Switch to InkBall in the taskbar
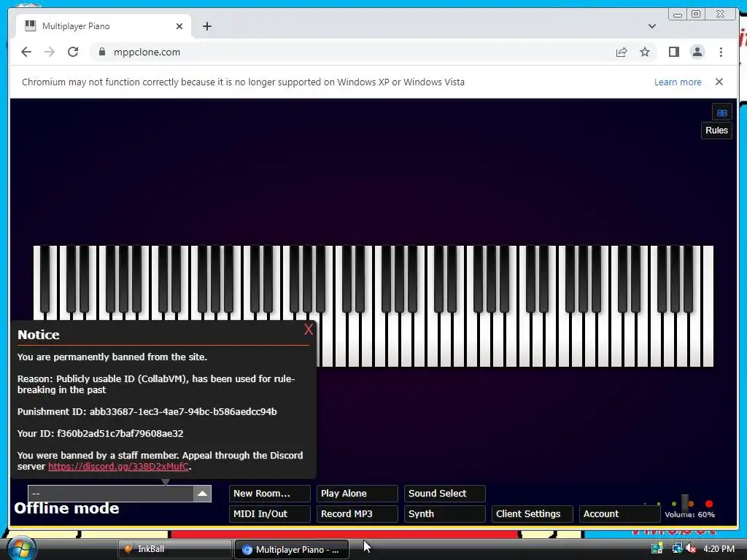 [174, 549]
